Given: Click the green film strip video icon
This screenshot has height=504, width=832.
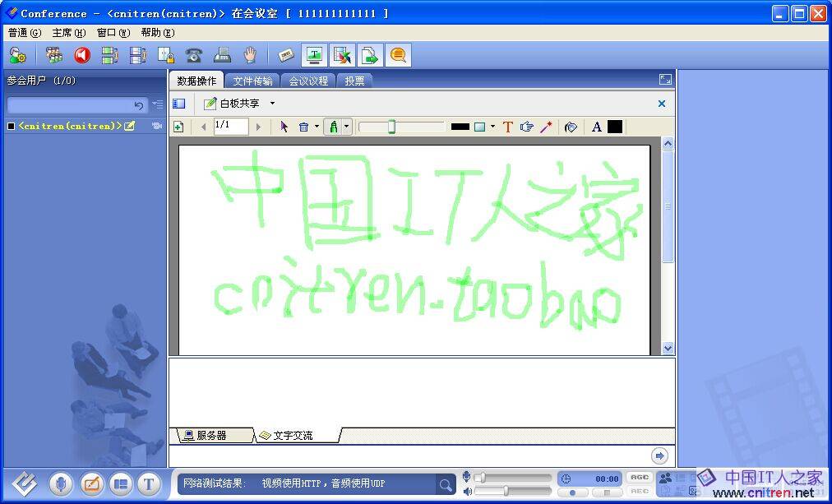Looking at the screenshot, I should (x=110, y=55).
